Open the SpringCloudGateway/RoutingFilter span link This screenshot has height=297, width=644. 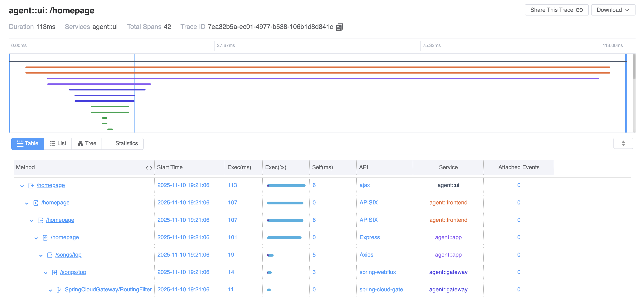pyautogui.click(x=108, y=289)
